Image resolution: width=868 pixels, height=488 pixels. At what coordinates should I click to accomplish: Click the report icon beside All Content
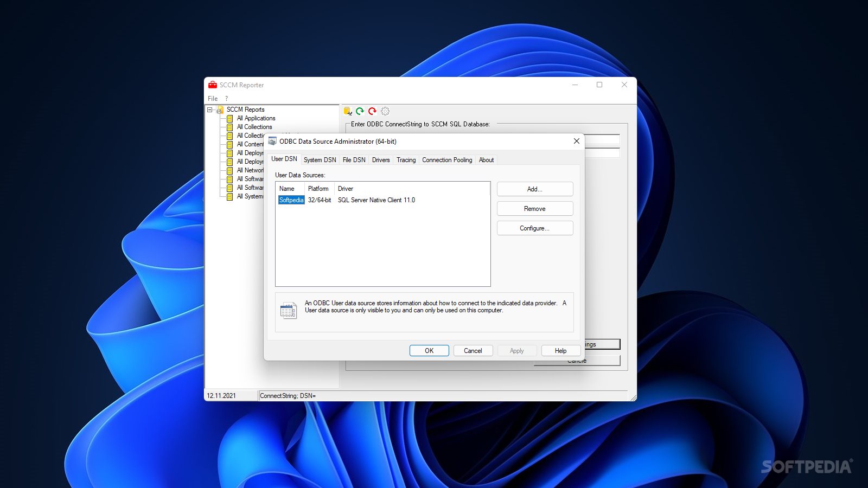pos(230,144)
